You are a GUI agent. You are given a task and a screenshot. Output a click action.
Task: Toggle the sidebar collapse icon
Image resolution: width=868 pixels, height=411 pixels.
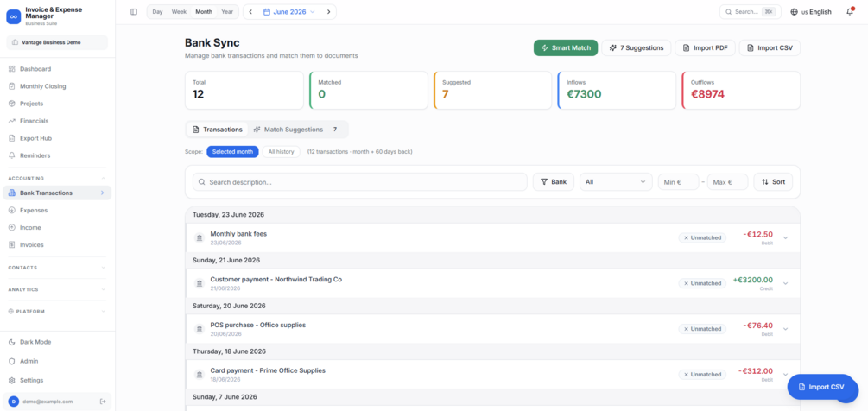133,11
